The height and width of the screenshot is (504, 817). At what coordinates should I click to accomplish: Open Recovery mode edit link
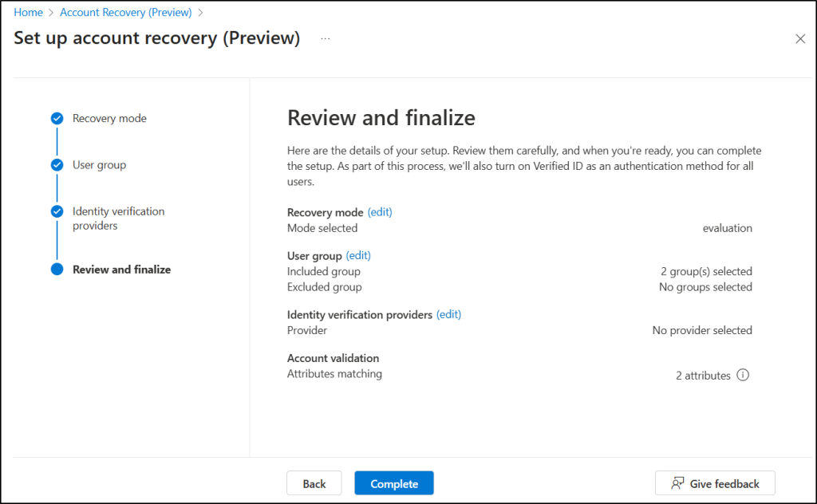coord(379,212)
